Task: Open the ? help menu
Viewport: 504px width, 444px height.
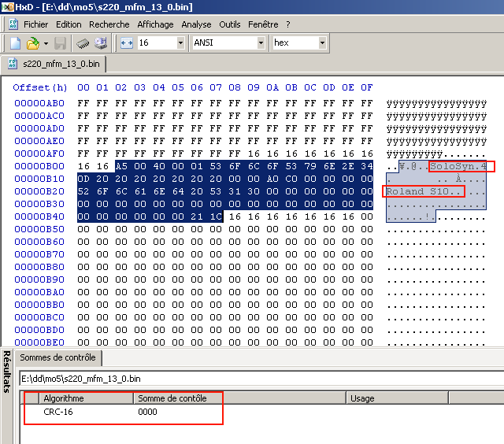Action: 288,24
